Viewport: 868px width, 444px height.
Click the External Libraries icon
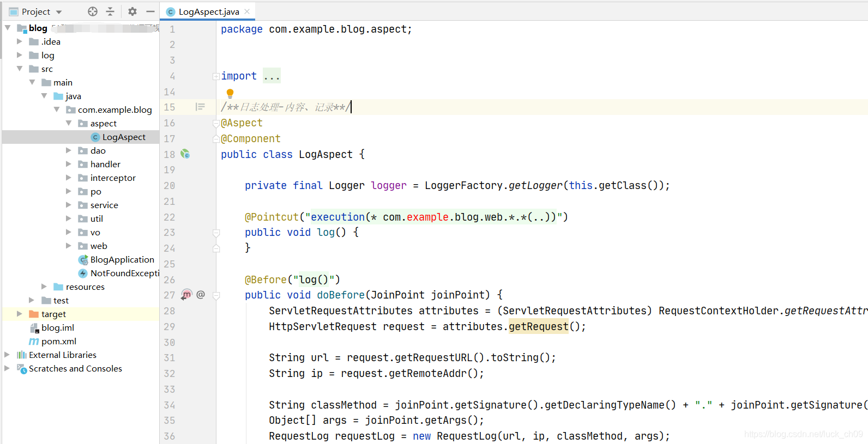tap(22, 355)
